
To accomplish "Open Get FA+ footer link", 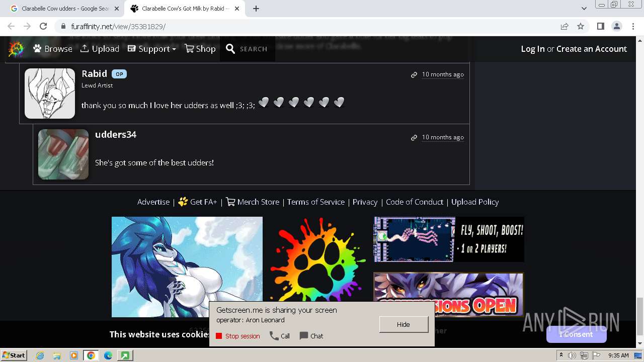I will (198, 202).
